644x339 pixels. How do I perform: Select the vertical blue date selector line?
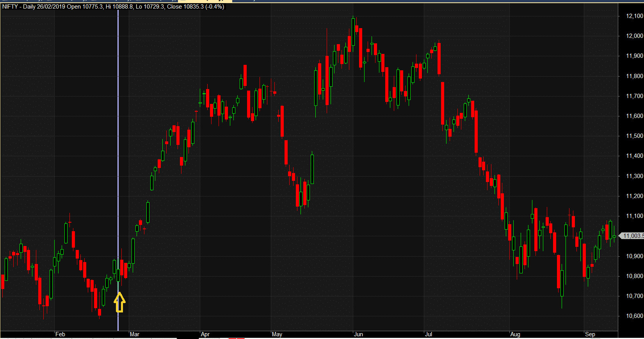tap(118, 156)
